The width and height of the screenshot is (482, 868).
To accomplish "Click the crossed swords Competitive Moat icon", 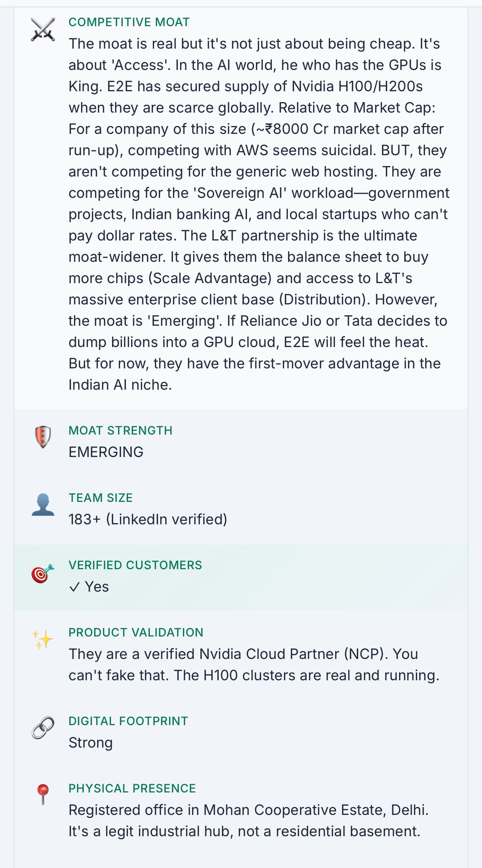I will pyautogui.click(x=43, y=29).
